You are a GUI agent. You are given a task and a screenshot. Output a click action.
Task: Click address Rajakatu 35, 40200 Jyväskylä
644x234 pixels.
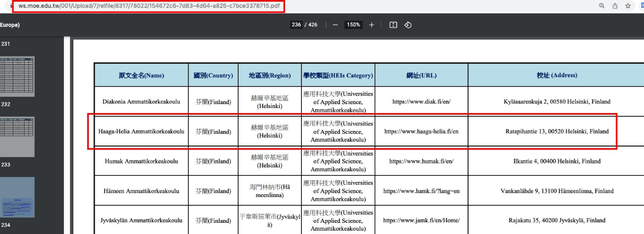click(x=557, y=221)
